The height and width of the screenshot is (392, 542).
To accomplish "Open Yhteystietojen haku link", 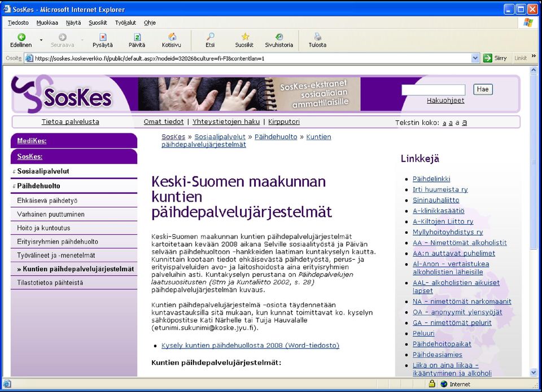I will point(226,121).
